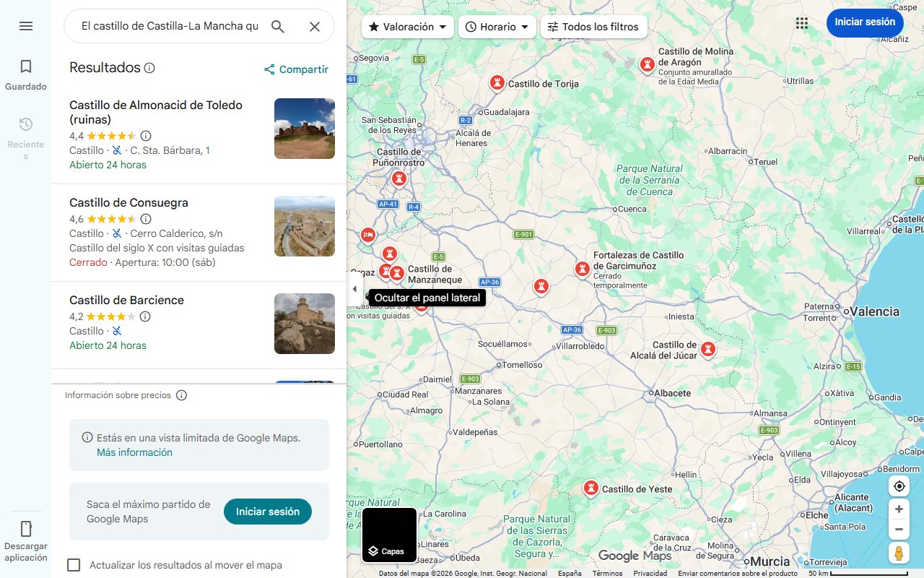Screen dimensions: 924x578
Task: Open the Capas layers switcher
Action: pyautogui.click(x=389, y=535)
